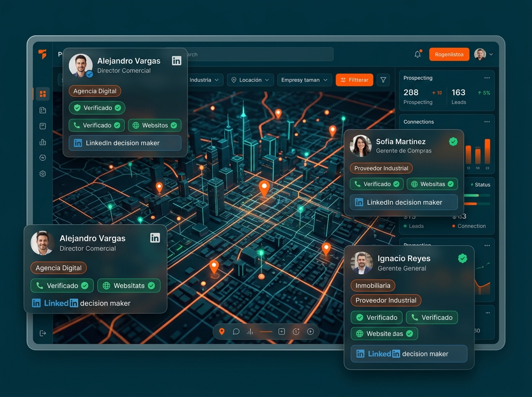Open the bar chart analytics sidebar icon
Image resolution: width=532 pixels, height=397 pixels.
pos(43,142)
